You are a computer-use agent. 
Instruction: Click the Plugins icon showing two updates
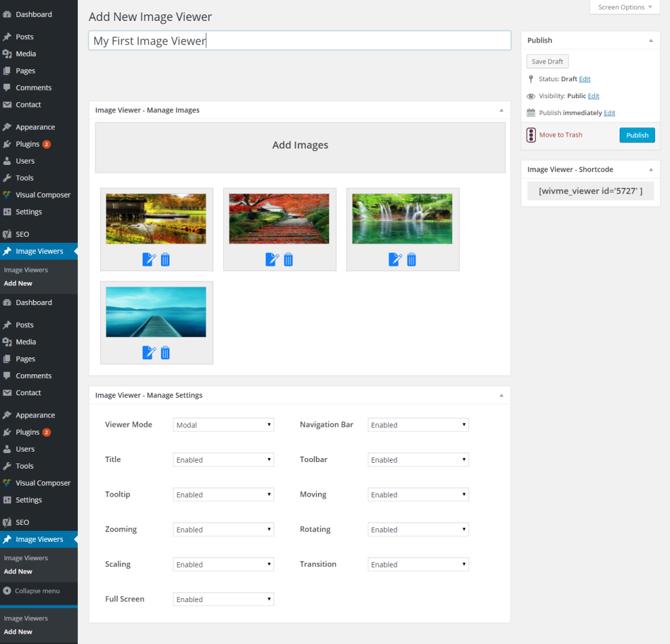[26, 143]
